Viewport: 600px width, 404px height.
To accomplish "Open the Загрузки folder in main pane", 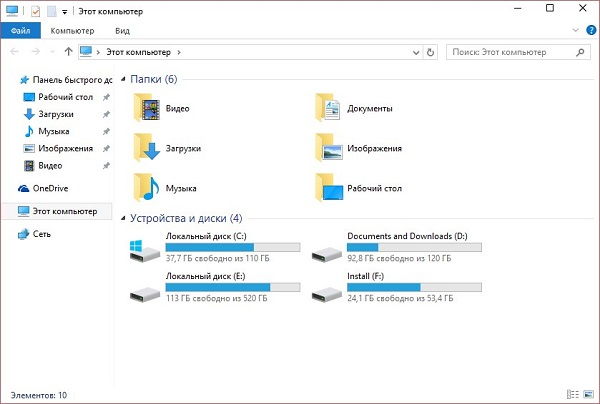I will pyautogui.click(x=149, y=147).
